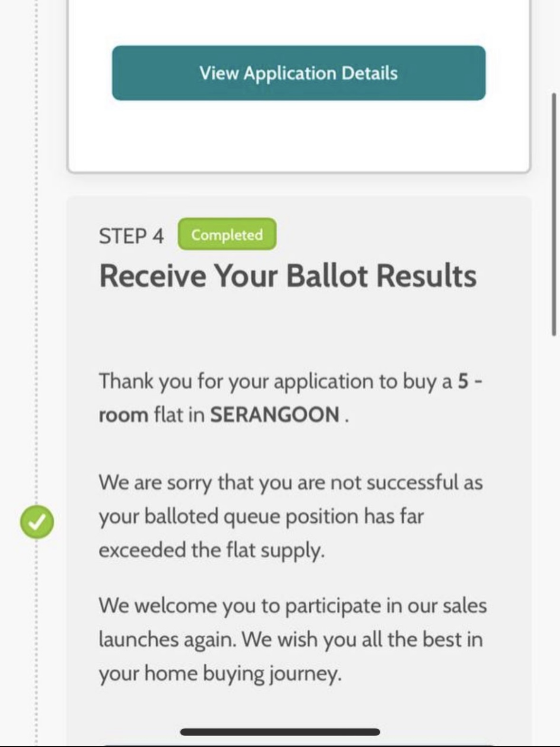Expand the application details card above
The image size is (560, 747).
tap(298, 73)
